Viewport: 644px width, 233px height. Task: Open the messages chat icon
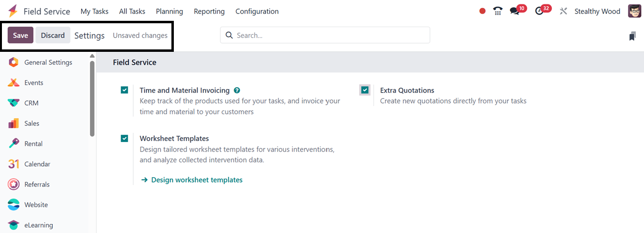pos(514,11)
